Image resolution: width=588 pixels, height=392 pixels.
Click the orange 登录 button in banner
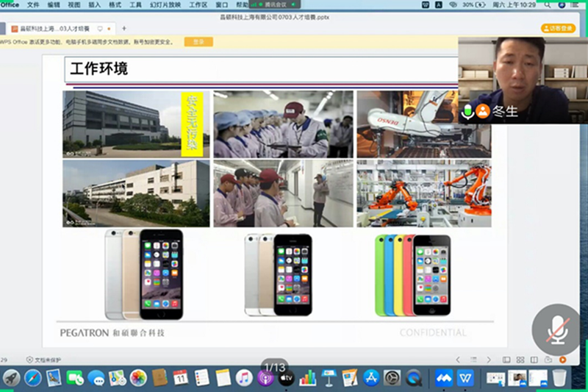pyautogui.click(x=198, y=42)
